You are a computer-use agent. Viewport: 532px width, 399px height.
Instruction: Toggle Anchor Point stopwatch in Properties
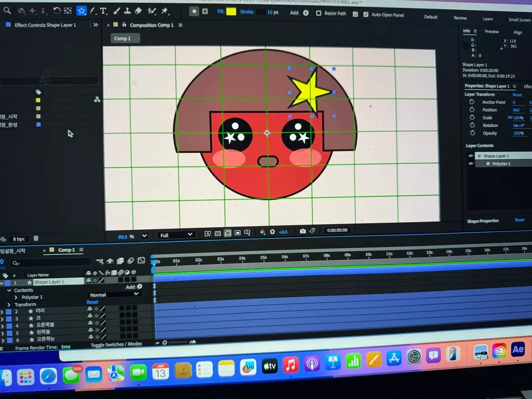tap(471, 102)
